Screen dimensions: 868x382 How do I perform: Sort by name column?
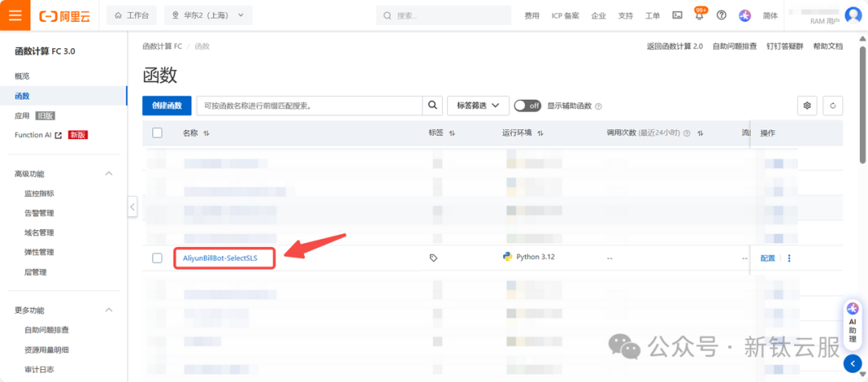[x=207, y=133]
